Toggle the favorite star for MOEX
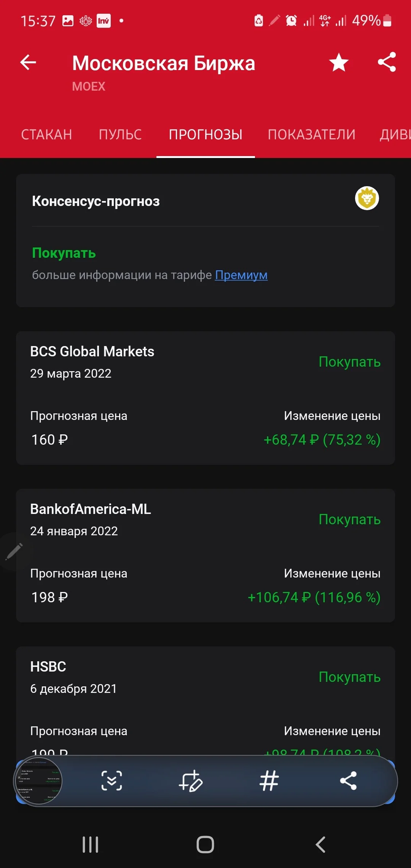The width and height of the screenshot is (411, 868). point(339,62)
